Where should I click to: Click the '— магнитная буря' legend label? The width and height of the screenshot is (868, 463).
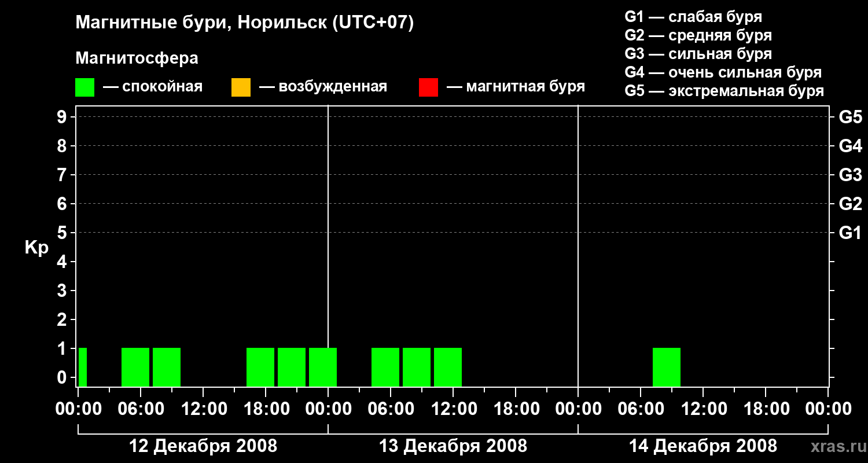[516, 87]
